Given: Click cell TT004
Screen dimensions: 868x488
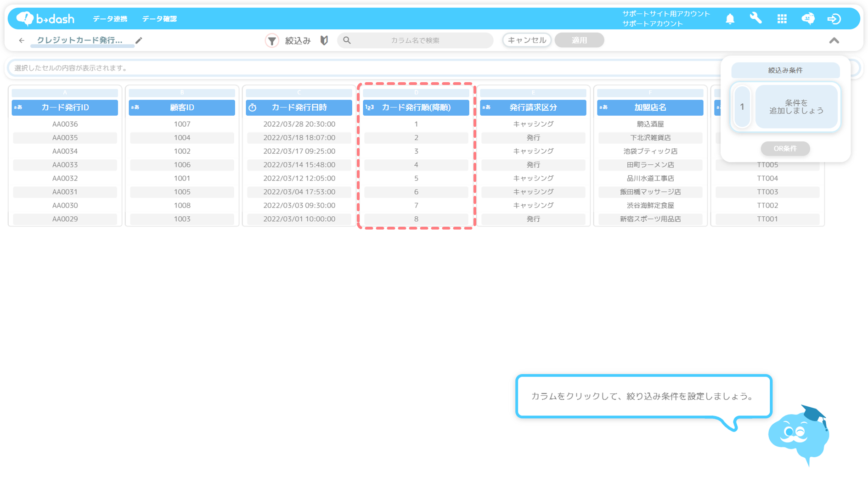Looking at the screenshot, I should [x=767, y=178].
